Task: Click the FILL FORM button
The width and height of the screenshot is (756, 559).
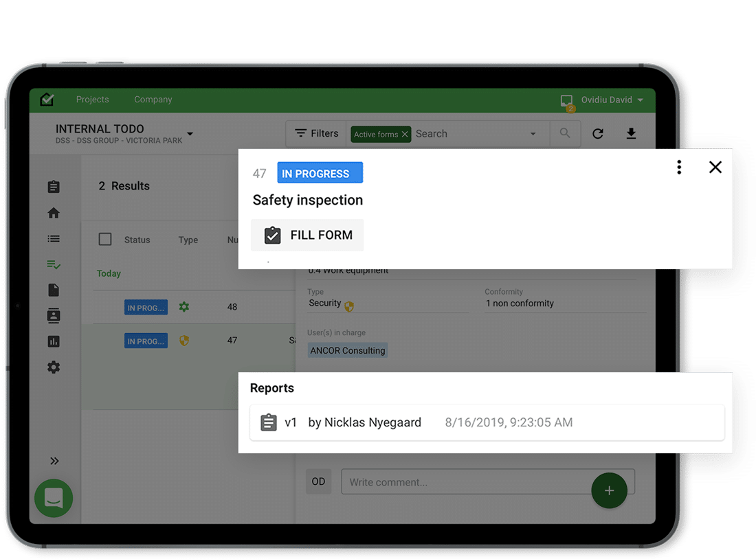Action: (307, 235)
